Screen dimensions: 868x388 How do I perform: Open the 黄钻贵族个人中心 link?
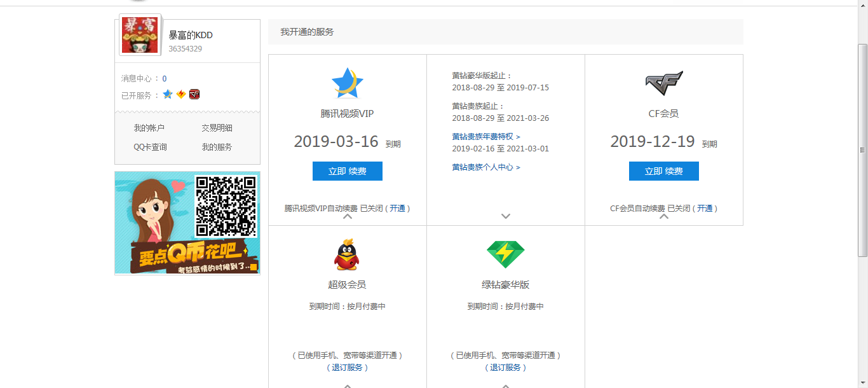pyautogui.click(x=486, y=167)
